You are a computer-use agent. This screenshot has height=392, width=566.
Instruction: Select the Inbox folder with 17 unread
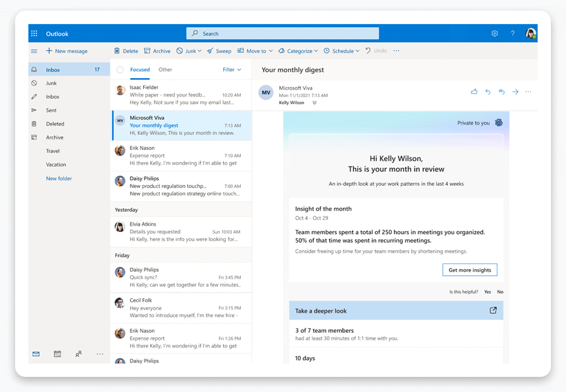click(69, 70)
